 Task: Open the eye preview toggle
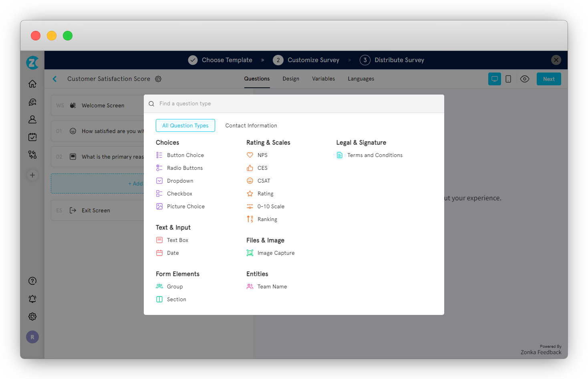[525, 79]
